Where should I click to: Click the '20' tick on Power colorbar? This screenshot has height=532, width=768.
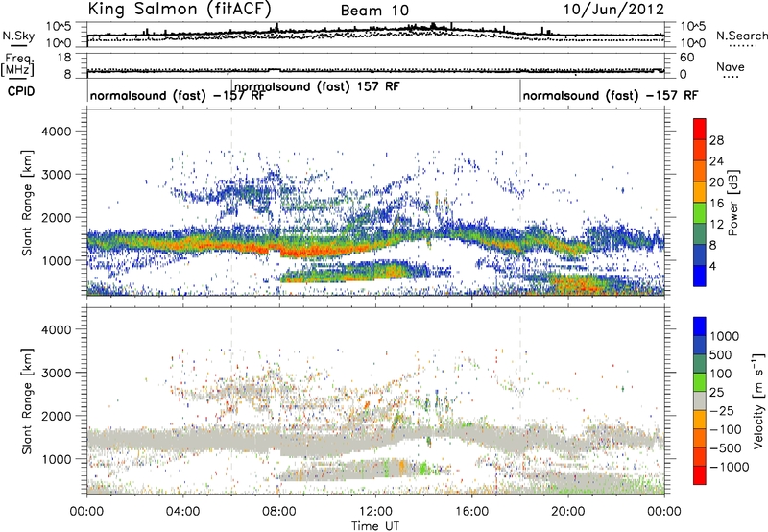[716, 182]
